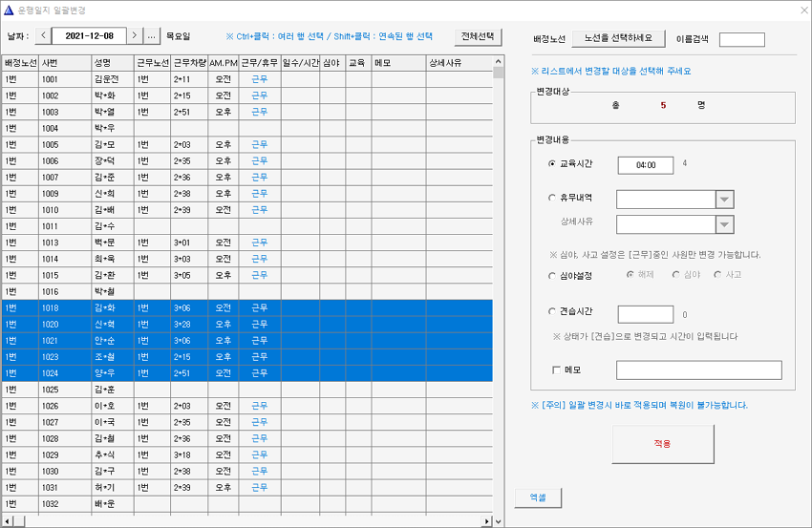Select the 심야 radio option

(675, 275)
